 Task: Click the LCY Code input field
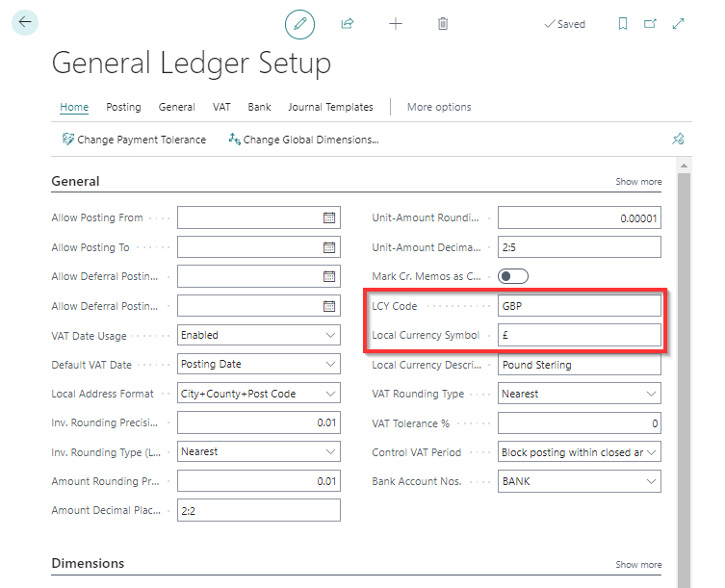tap(579, 306)
